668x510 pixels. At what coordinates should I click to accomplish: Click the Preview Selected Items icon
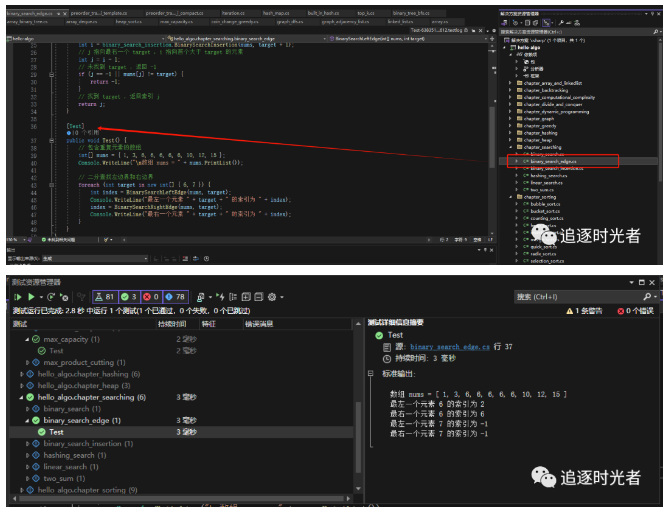point(569,23)
